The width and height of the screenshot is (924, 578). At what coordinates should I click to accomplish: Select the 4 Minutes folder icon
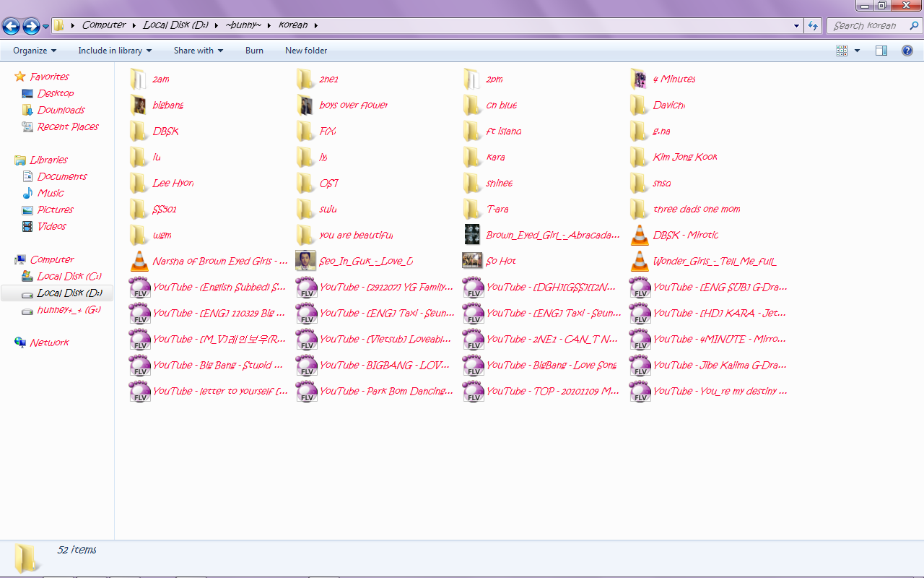[x=638, y=79]
